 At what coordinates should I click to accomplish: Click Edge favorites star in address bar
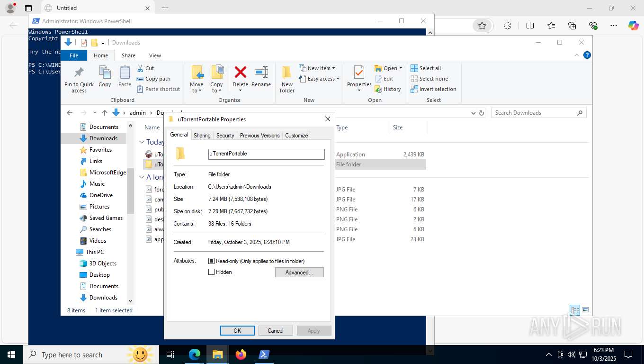pyautogui.click(x=482, y=26)
